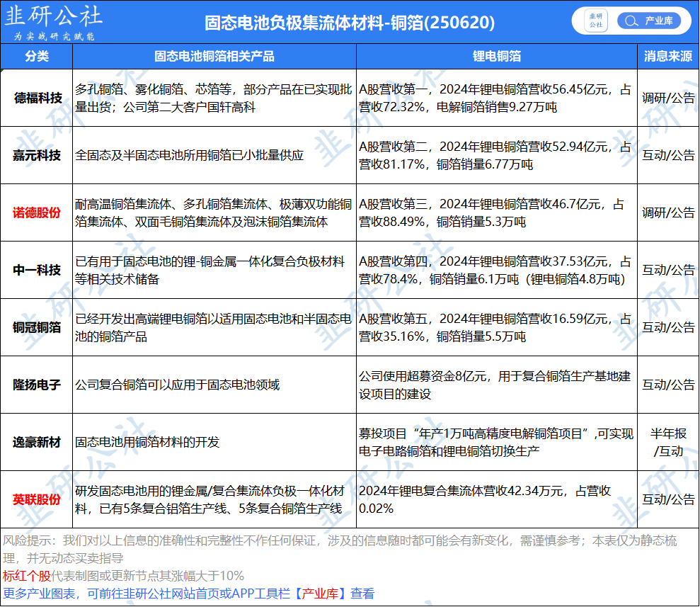Viewport: 700px width, 607px height.
Task: Click the 韭研公社 brand logo top-left
Action: tap(54, 16)
